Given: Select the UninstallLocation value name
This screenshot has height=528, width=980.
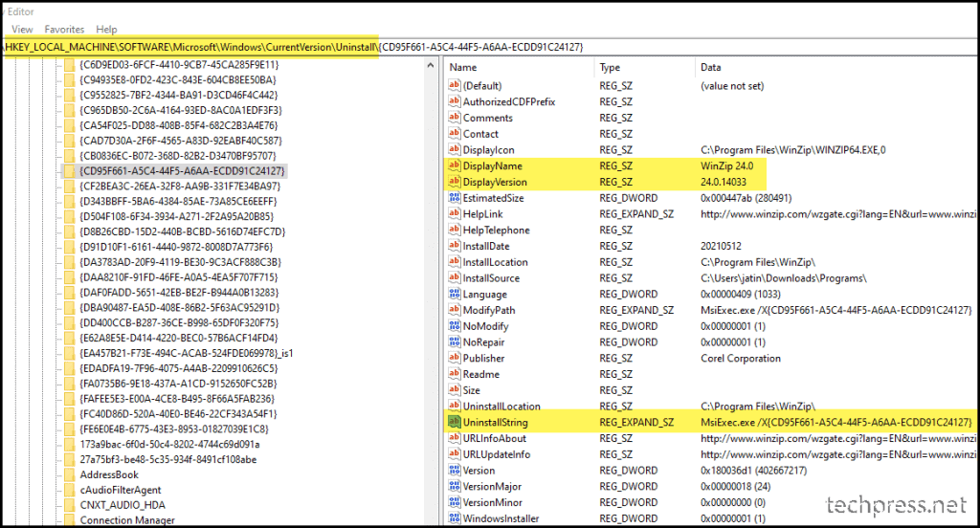Looking at the screenshot, I should [x=501, y=407].
